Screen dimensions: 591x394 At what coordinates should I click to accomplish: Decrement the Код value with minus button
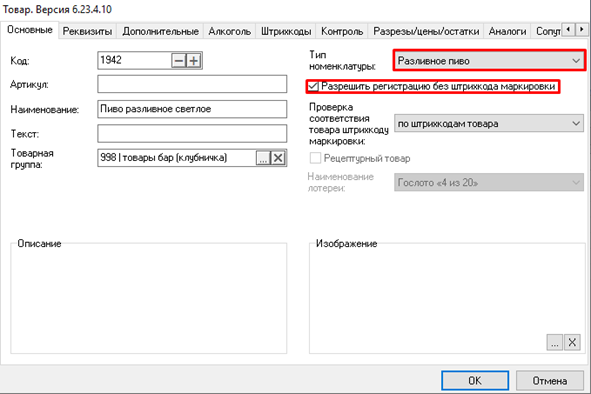179,61
